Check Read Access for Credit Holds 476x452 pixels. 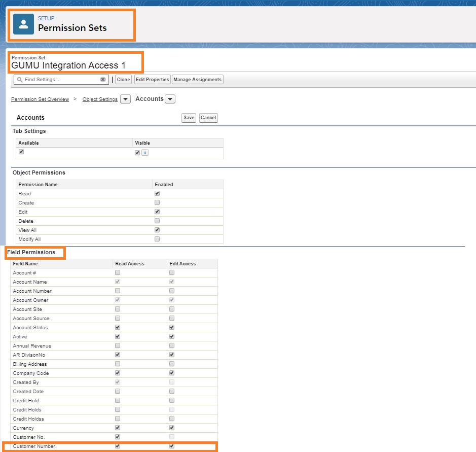[118, 409]
